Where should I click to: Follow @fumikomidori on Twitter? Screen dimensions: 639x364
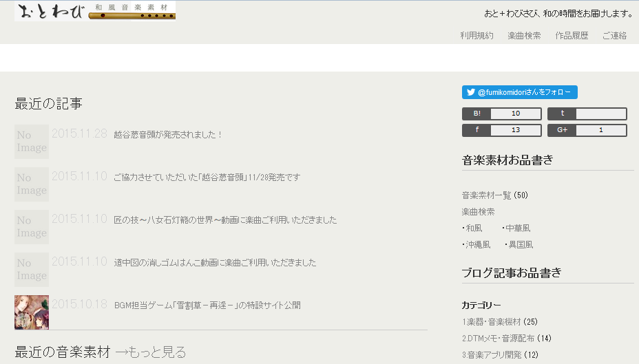(x=519, y=92)
